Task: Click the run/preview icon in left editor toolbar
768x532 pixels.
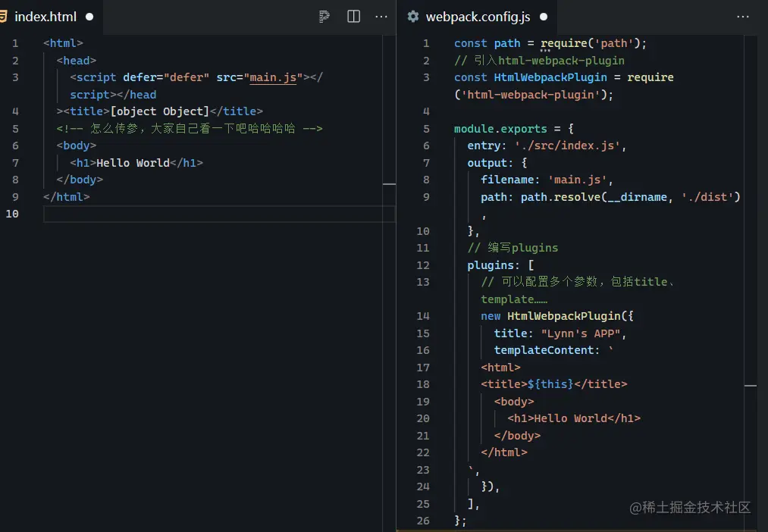Action: pyautogui.click(x=324, y=17)
